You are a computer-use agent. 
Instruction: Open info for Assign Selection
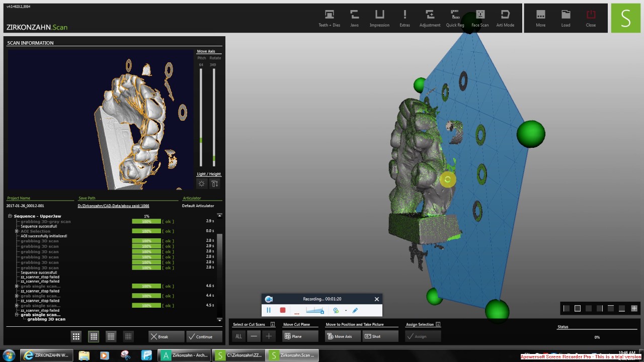click(x=438, y=325)
